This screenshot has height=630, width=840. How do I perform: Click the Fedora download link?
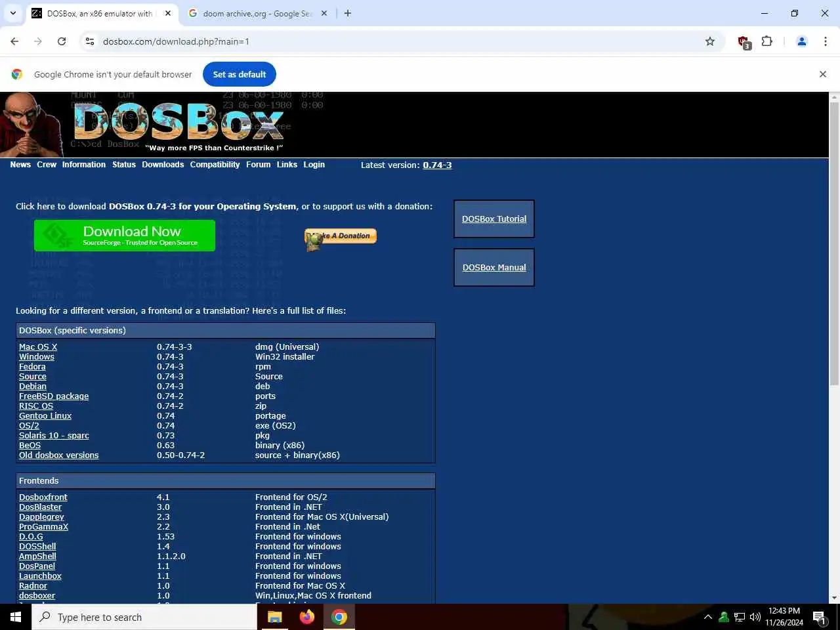32,367
